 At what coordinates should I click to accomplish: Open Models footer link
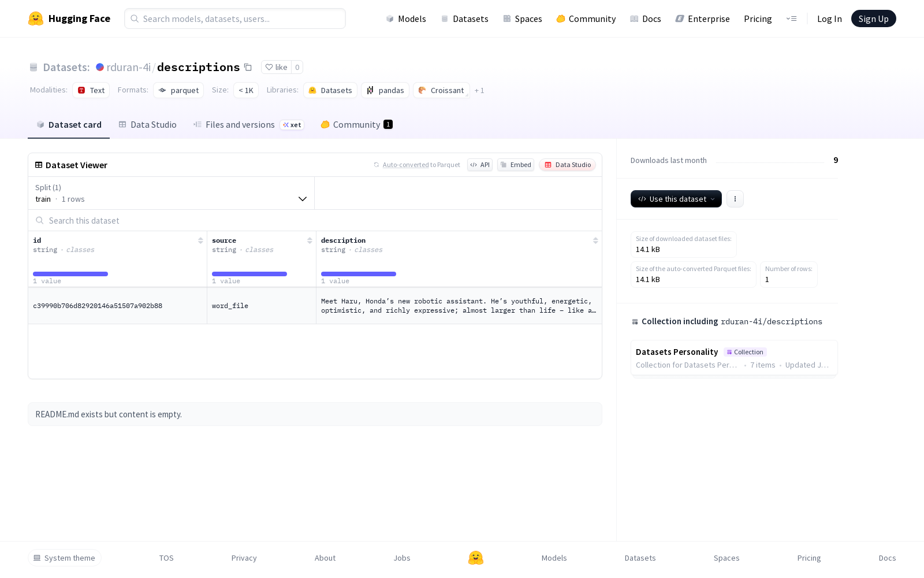[x=554, y=558]
